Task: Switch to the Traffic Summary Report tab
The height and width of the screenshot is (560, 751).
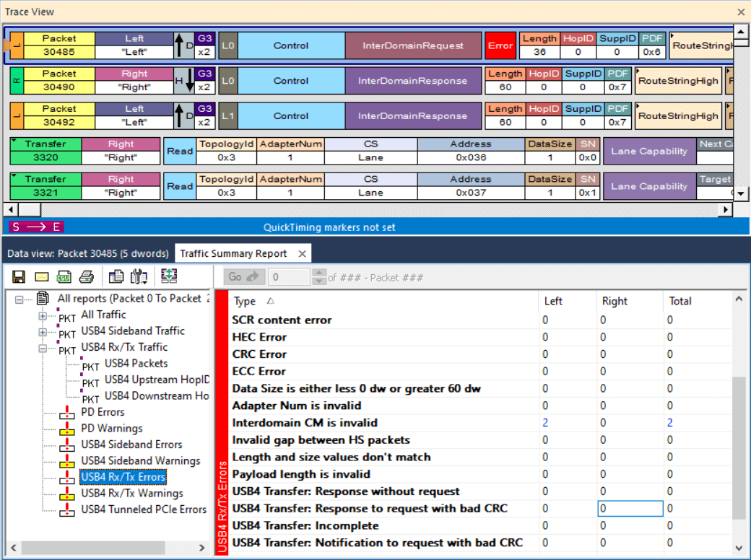Action: coord(233,253)
